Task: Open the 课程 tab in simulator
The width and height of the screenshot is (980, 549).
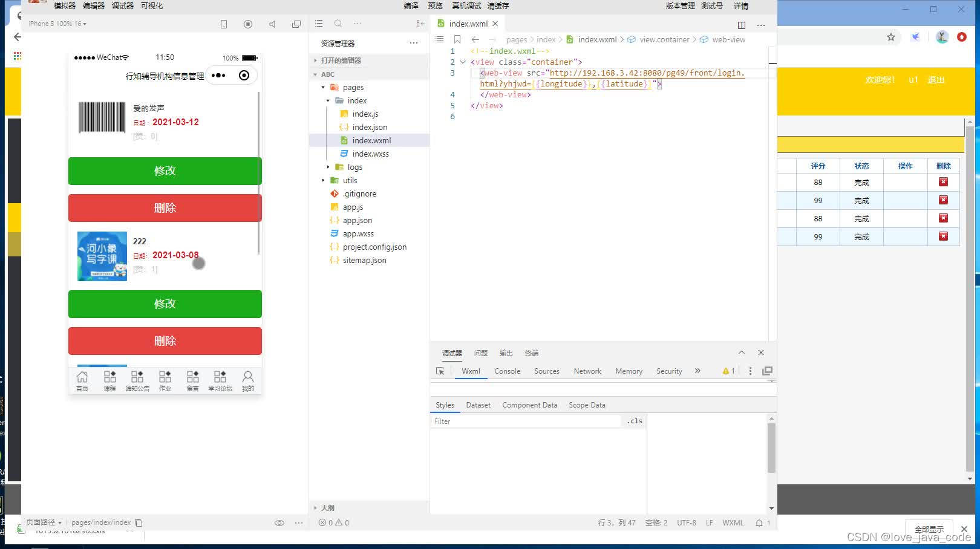Action: coord(109,381)
